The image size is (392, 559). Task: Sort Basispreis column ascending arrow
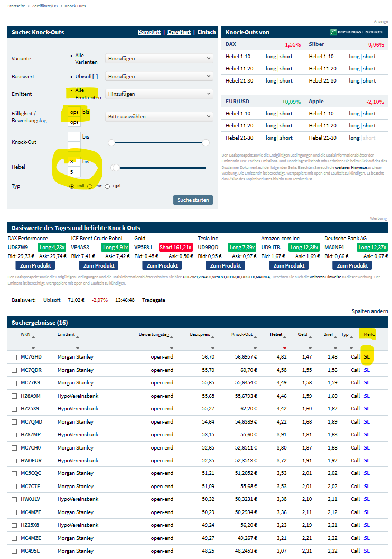coord(213,337)
